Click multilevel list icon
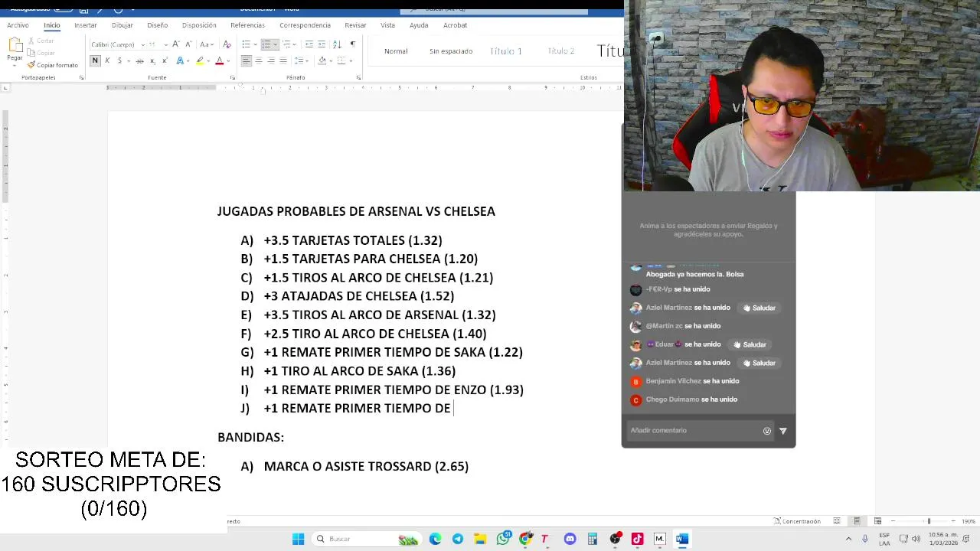 286,44
